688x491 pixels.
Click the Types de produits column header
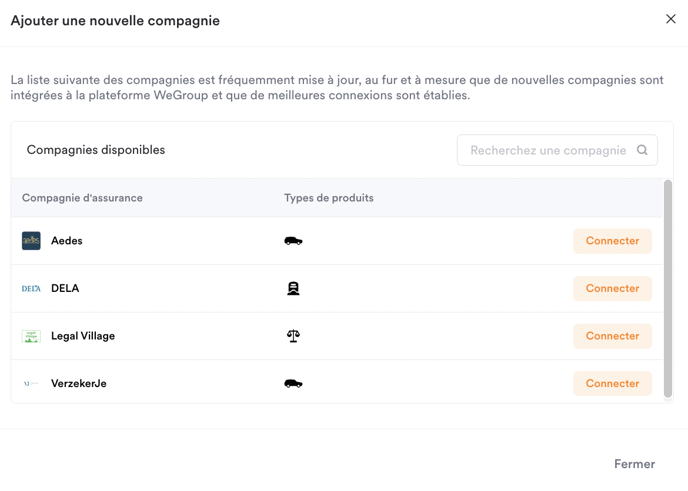click(329, 198)
